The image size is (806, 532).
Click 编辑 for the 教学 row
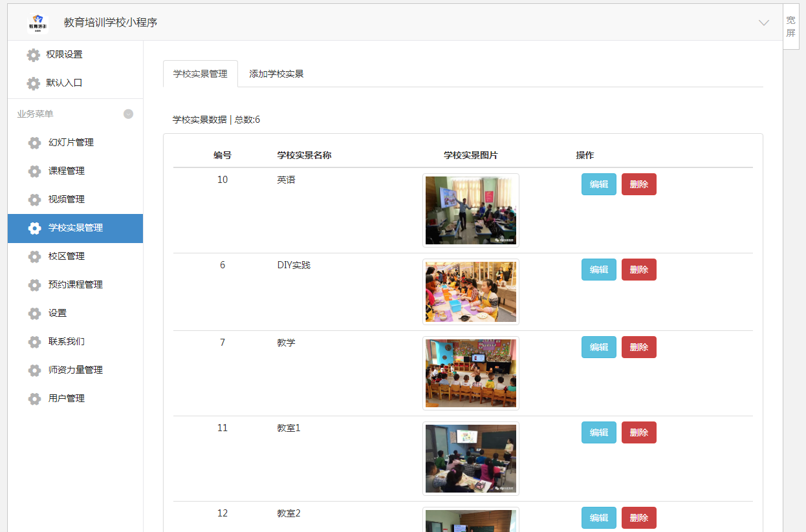pos(599,347)
